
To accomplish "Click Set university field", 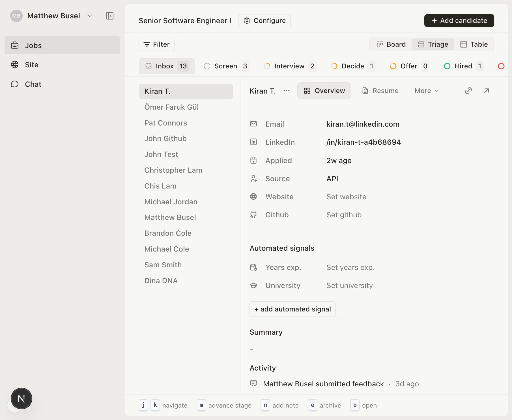I will (x=350, y=285).
